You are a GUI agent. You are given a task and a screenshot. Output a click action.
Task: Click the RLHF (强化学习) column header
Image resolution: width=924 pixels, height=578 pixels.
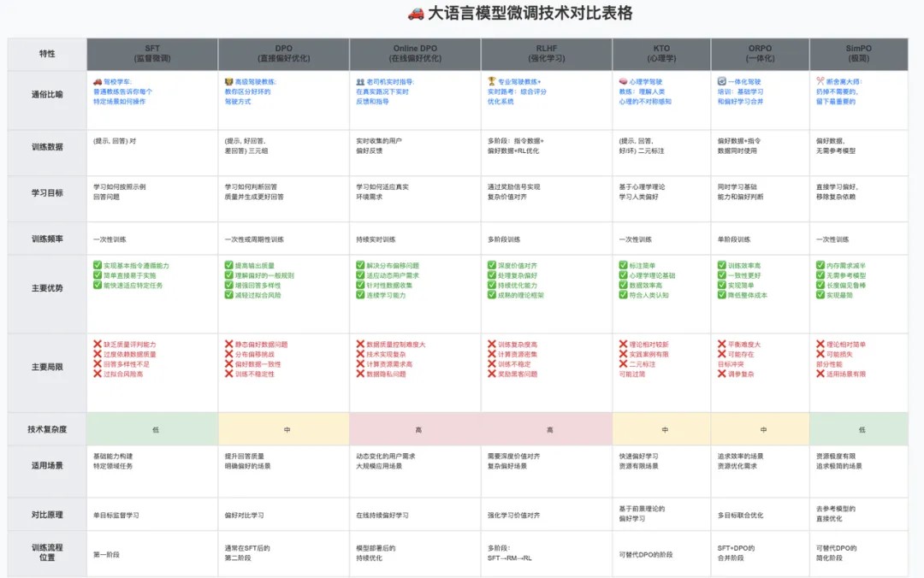point(546,54)
